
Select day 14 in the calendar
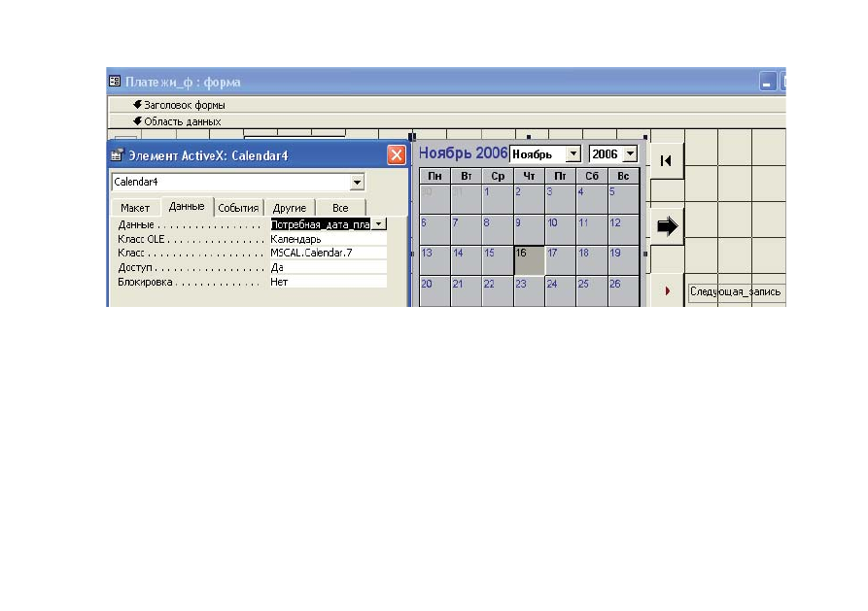(x=467, y=260)
